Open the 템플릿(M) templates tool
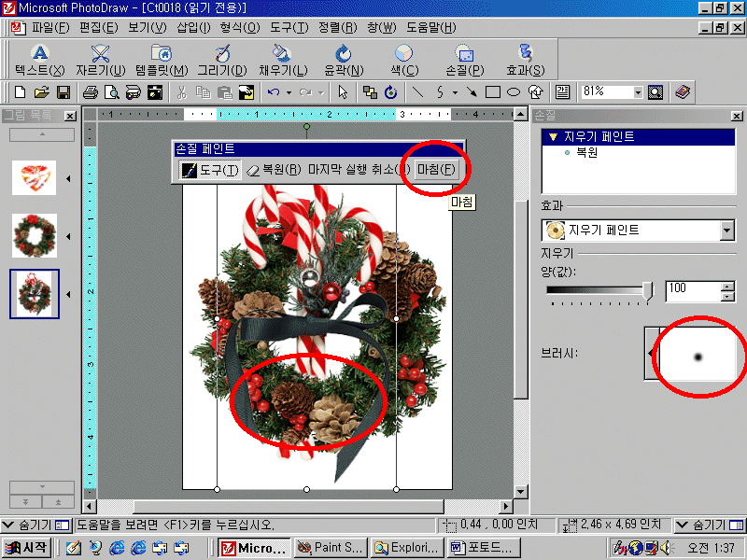The height and width of the screenshot is (560, 747). (x=162, y=61)
